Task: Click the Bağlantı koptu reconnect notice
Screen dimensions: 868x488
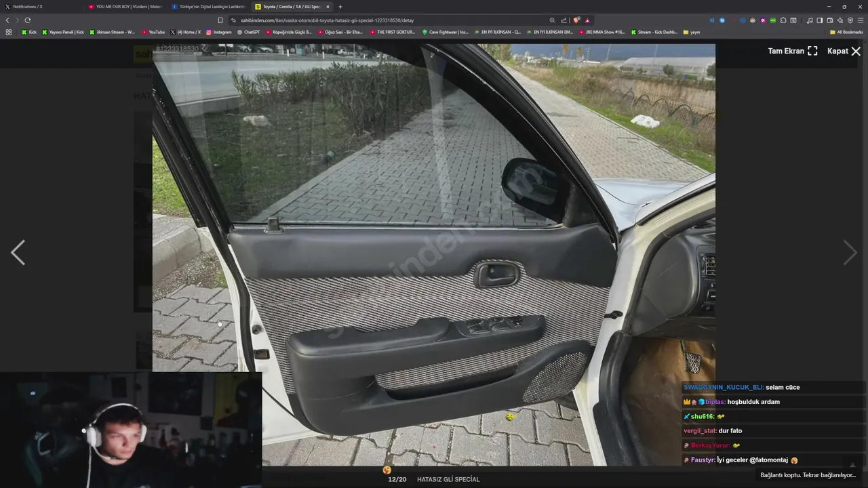Action: [808, 475]
